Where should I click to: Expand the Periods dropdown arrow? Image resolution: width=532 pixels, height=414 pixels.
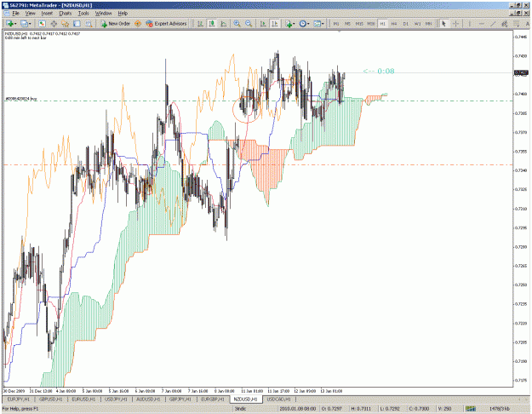point(308,24)
